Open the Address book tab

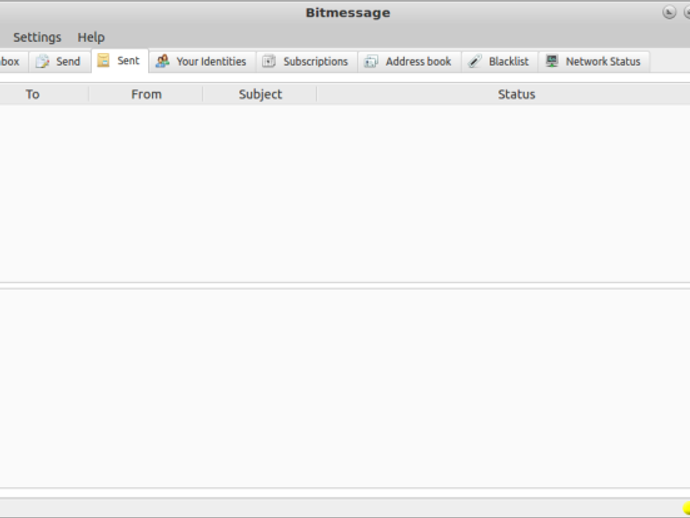[409, 61]
